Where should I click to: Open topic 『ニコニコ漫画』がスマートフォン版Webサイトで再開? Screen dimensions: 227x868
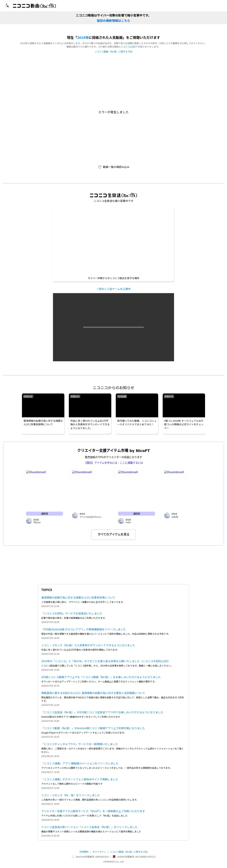tap(80, 779)
